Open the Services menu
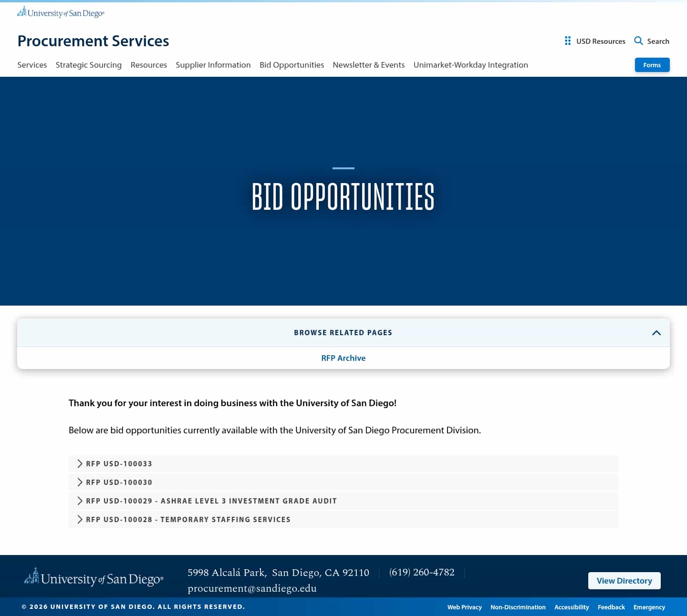The image size is (687, 616). [32, 65]
